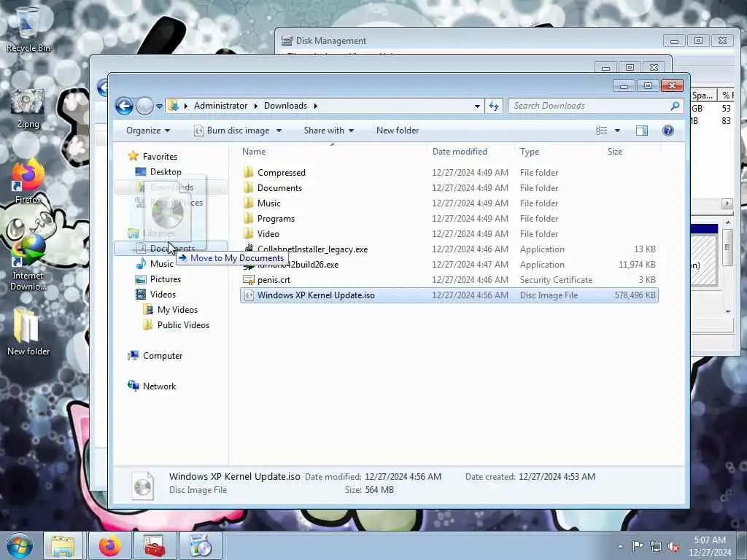The width and height of the screenshot is (747, 560).
Task: Expand the arrow after Downloads breadcrumb
Action: coord(315,106)
